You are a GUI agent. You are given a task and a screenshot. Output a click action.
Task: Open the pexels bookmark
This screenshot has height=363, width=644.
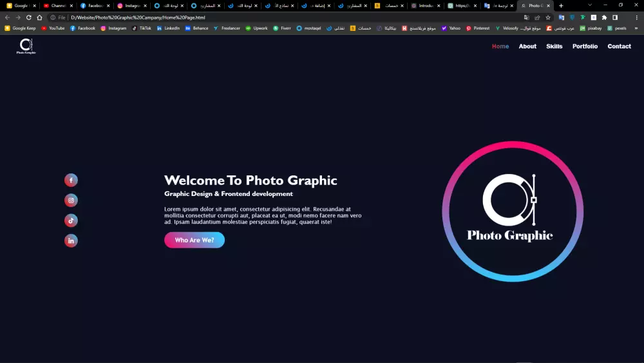click(x=616, y=28)
